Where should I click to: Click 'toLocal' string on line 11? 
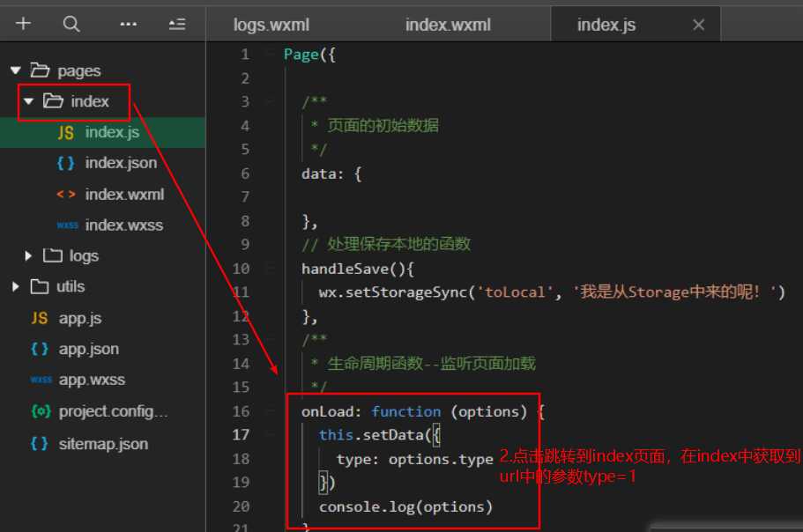coord(514,292)
